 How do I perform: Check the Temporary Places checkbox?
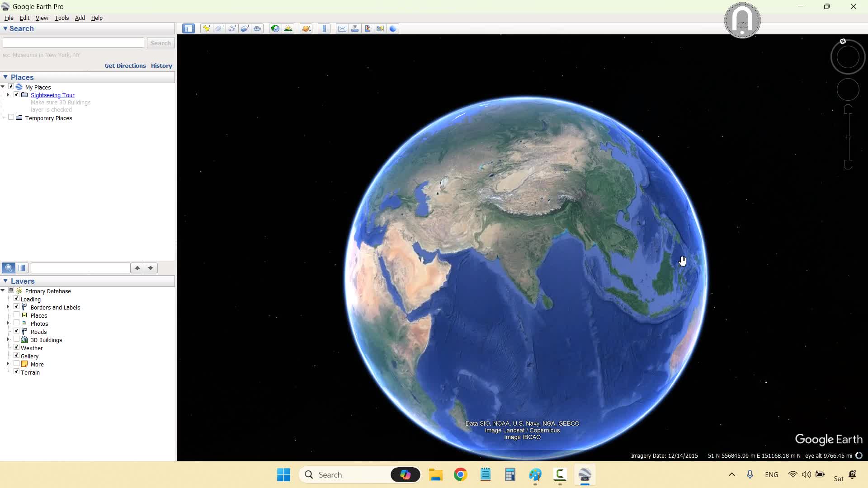point(11,117)
